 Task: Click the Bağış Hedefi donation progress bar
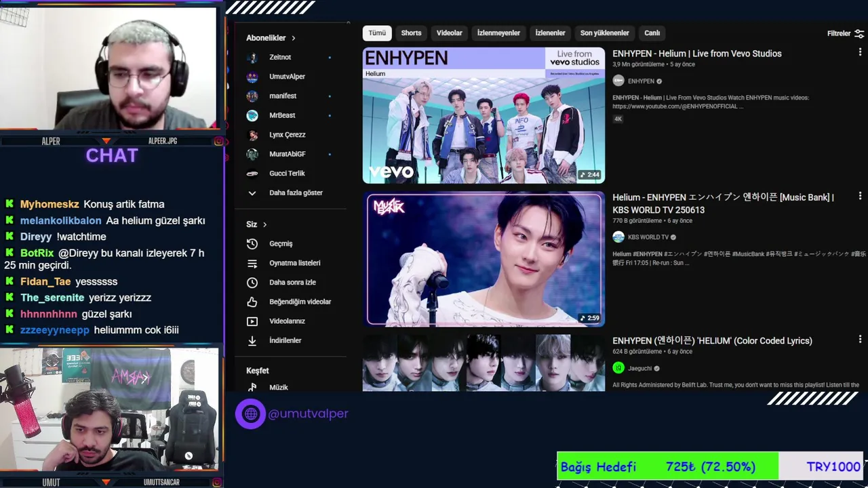click(710, 466)
